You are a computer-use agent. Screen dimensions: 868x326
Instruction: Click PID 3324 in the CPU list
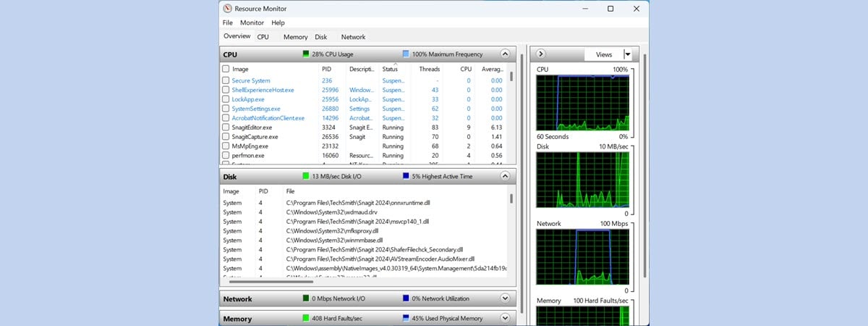coord(328,128)
